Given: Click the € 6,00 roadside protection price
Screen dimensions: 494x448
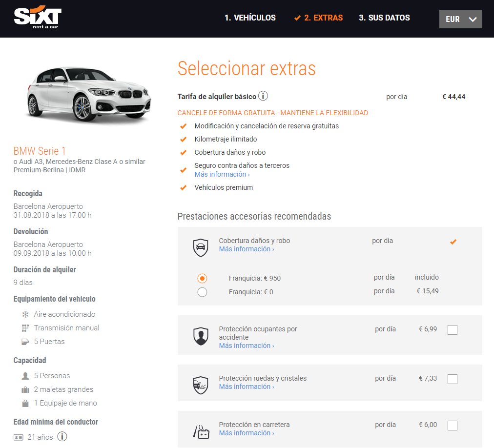Looking at the screenshot, I should pos(428,425).
